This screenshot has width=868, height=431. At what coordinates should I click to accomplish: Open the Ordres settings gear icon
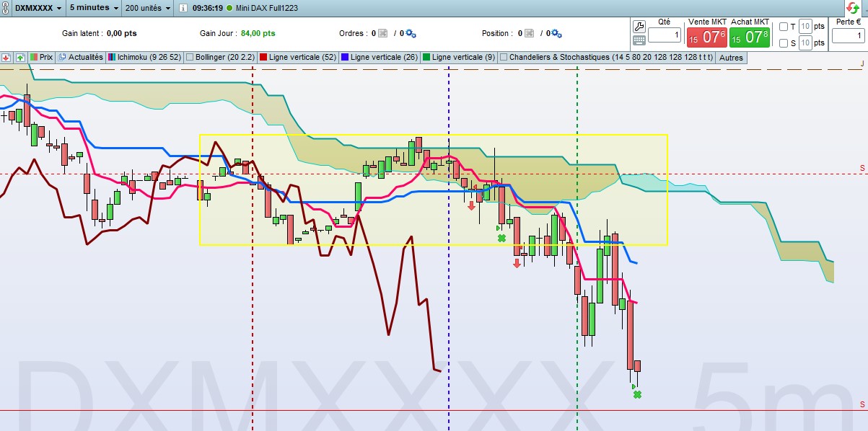click(411, 33)
